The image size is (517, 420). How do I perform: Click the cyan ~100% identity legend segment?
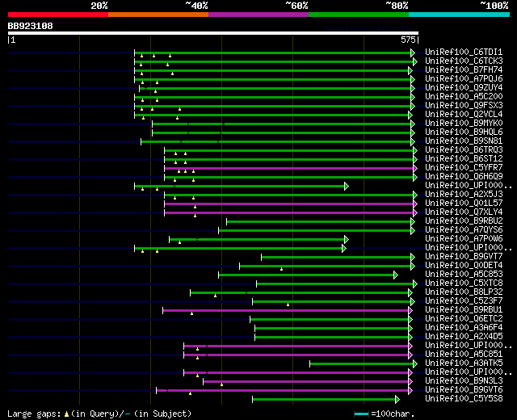pyautogui.click(x=460, y=15)
